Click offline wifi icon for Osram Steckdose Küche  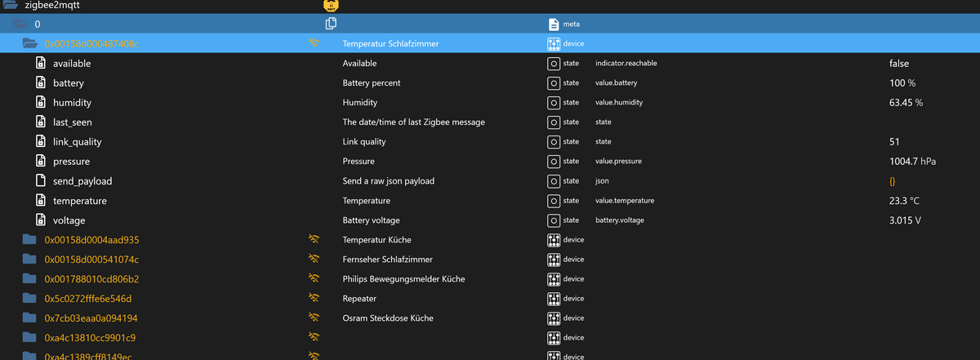[314, 318]
